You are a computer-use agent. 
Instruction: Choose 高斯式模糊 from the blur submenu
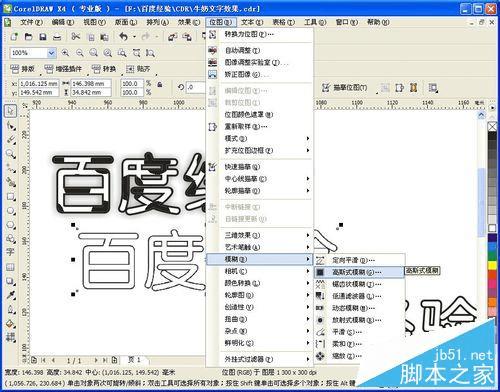click(x=360, y=272)
